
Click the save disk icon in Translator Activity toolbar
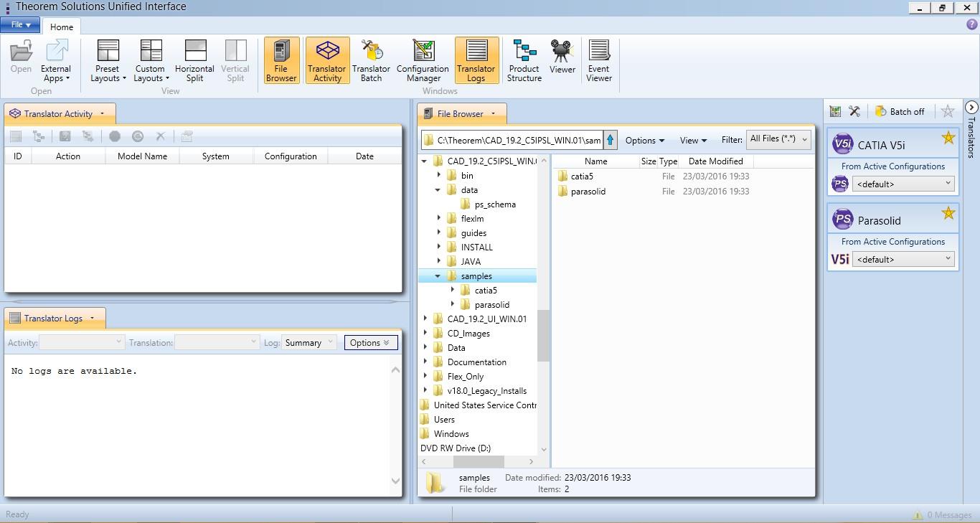tap(65, 136)
